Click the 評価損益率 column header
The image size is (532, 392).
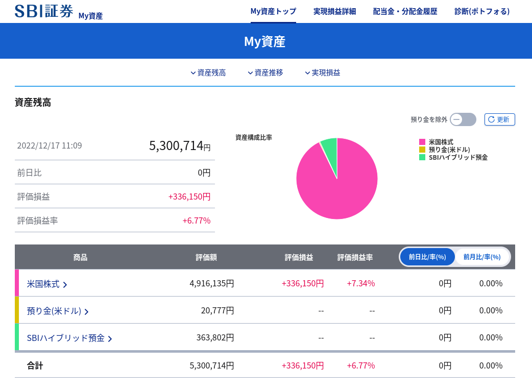(x=355, y=257)
